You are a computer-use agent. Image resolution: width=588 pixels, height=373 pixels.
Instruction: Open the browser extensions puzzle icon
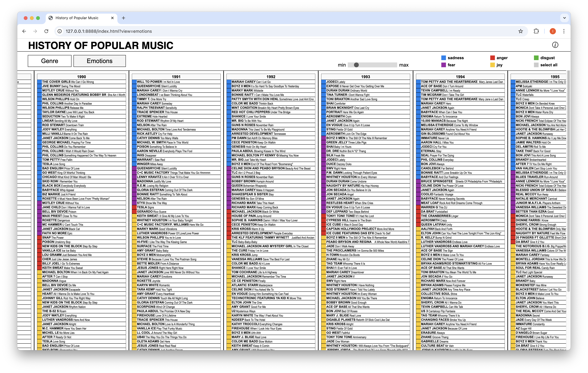point(536,31)
